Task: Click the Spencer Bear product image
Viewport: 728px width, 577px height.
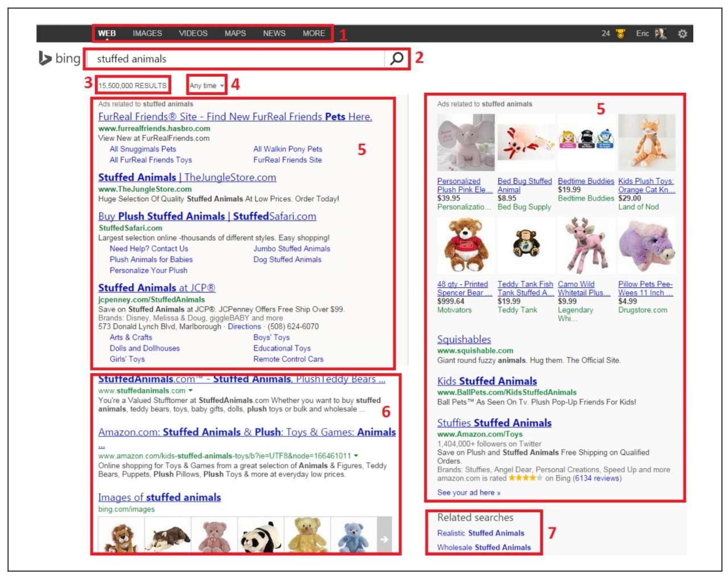Action: tap(466, 245)
